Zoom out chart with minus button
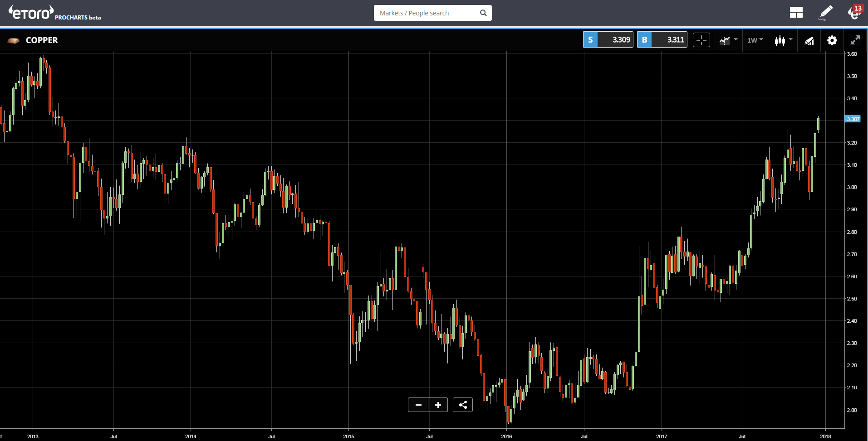Image resolution: width=868 pixels, height=441 pixels. (x=418, y=405)
